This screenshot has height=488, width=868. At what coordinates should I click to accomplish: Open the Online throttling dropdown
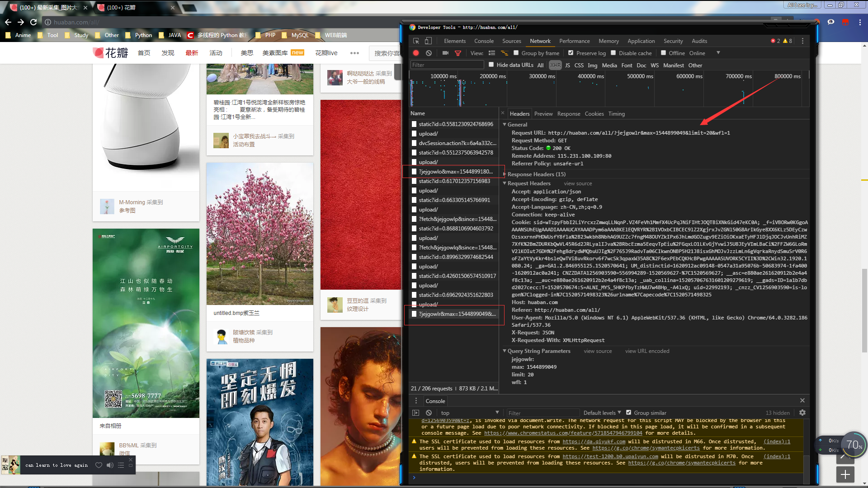pyautogui.click(x=718, y=53)
